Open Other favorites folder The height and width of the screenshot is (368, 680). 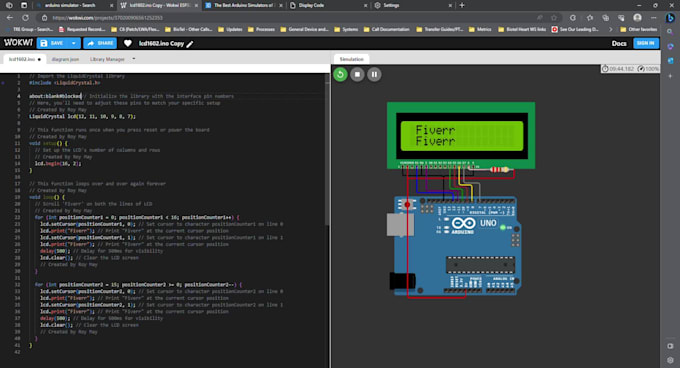(x=638, y=29)
